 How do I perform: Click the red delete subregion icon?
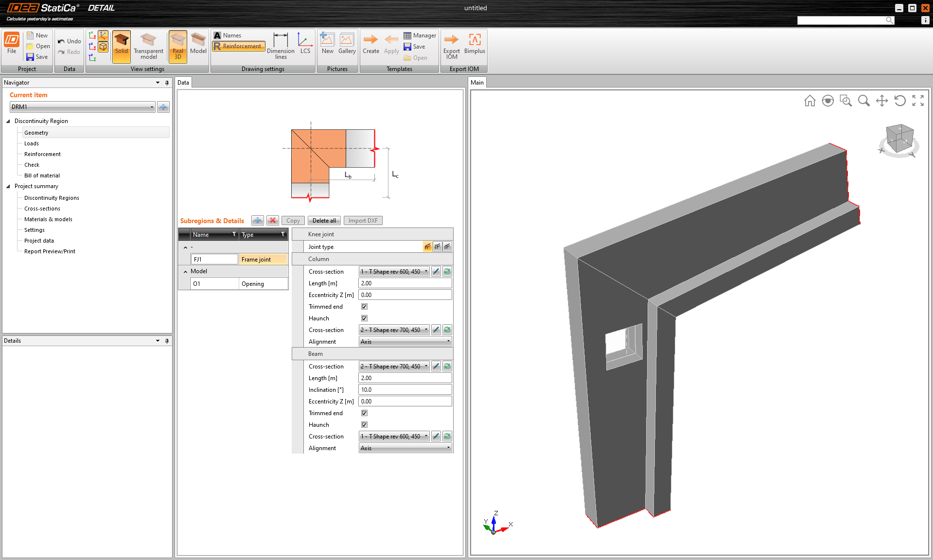point(273,221)
